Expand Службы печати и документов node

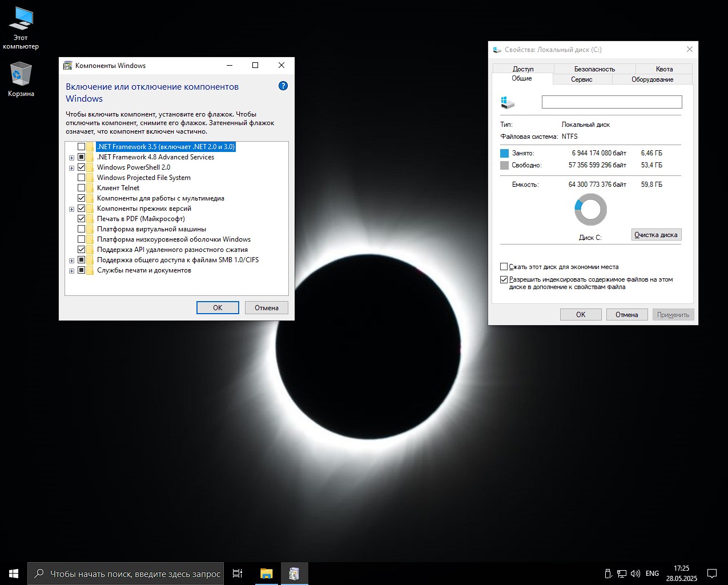[71, 271]
